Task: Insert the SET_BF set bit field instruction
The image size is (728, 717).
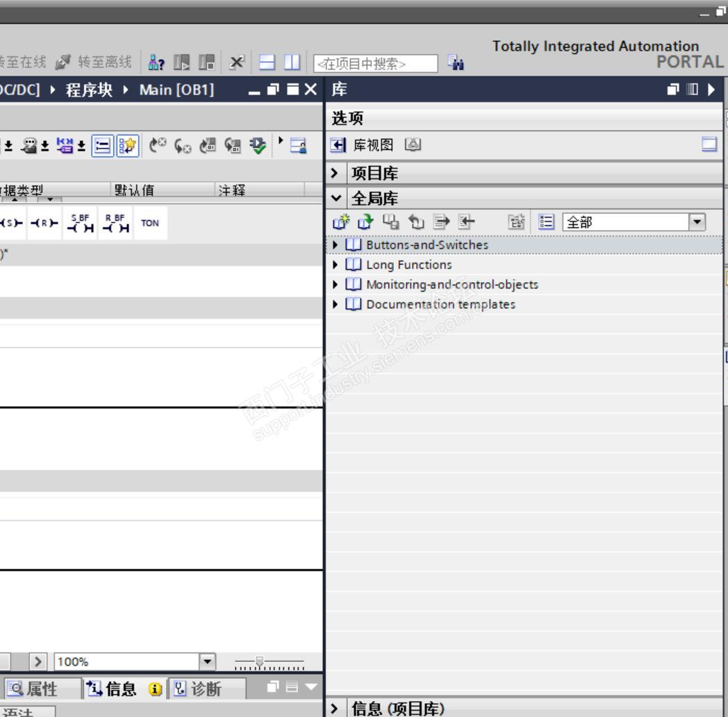Action: click(80, 223)
